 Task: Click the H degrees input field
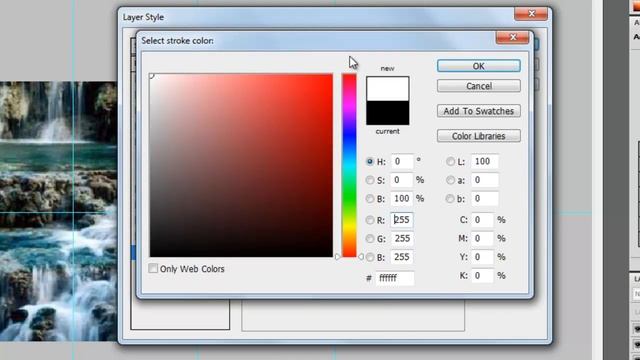click(402, 161)
